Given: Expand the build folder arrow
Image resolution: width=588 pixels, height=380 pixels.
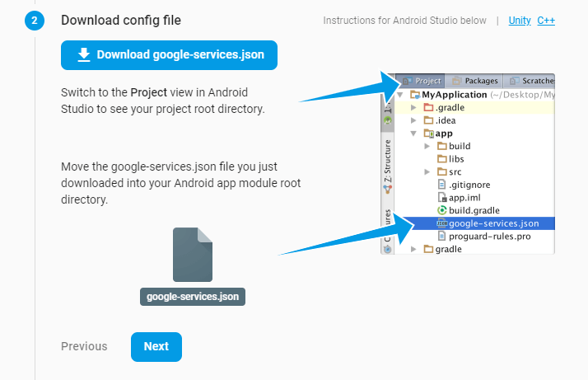Looking at the screenshot, I should coord(427,146).
